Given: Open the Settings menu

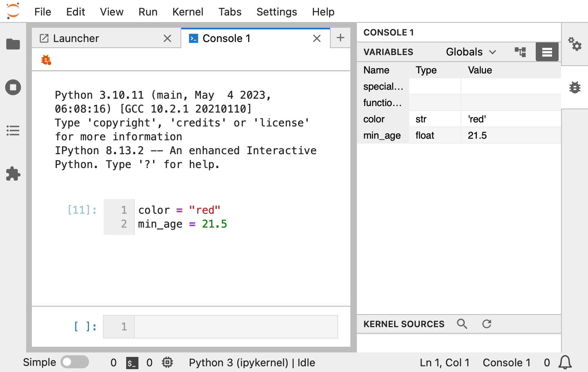Looking at the screenshot, I should pos(277,12).
